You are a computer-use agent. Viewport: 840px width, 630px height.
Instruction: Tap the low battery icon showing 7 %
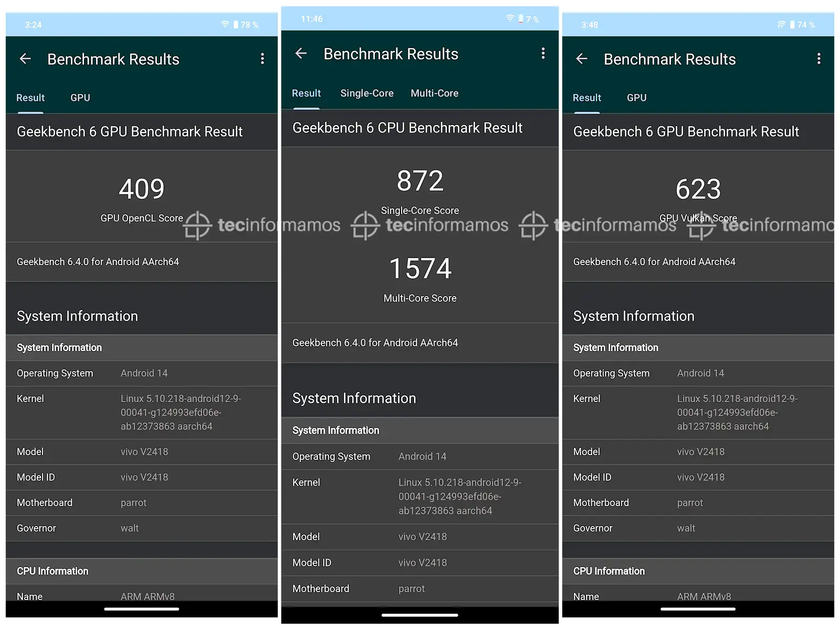tap(521, 19)
